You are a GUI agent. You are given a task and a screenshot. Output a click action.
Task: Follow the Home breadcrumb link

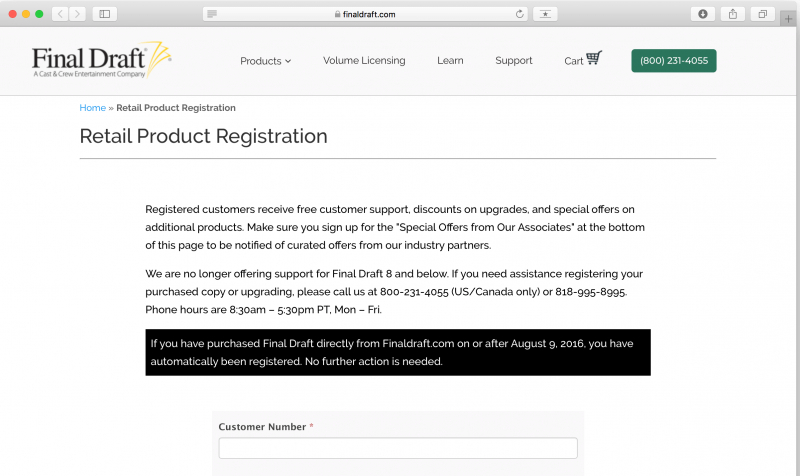[x=92, y=108]
